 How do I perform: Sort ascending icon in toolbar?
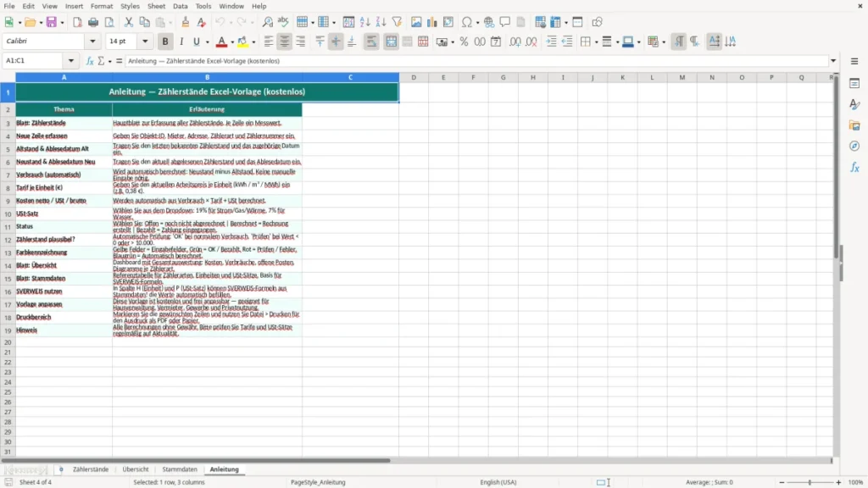[364, 22]
